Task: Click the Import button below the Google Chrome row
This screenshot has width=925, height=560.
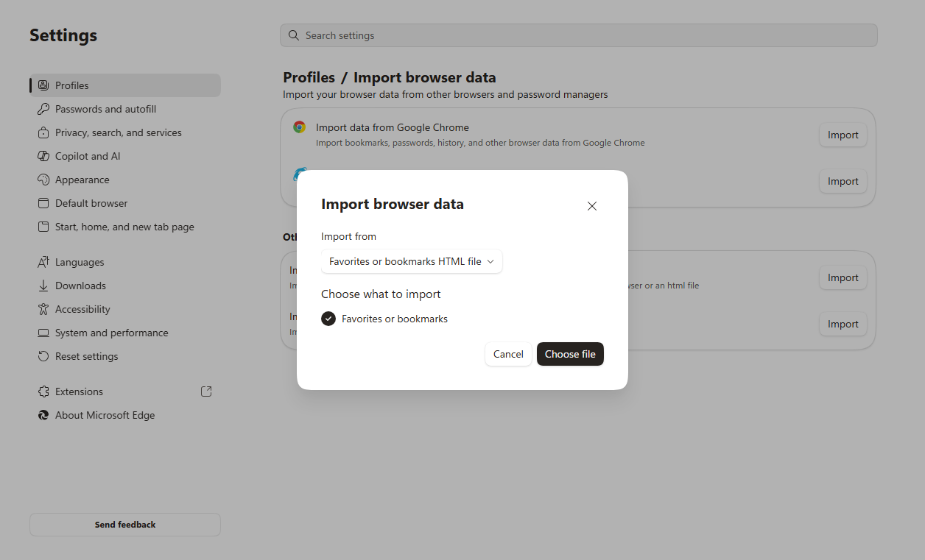Action: [x=843, y=181]
